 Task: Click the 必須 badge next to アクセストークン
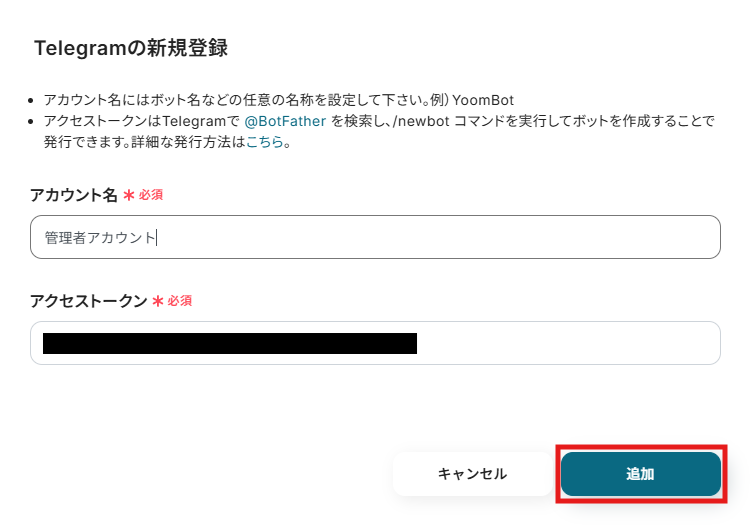pyautogui.click(x=180, y=301)
